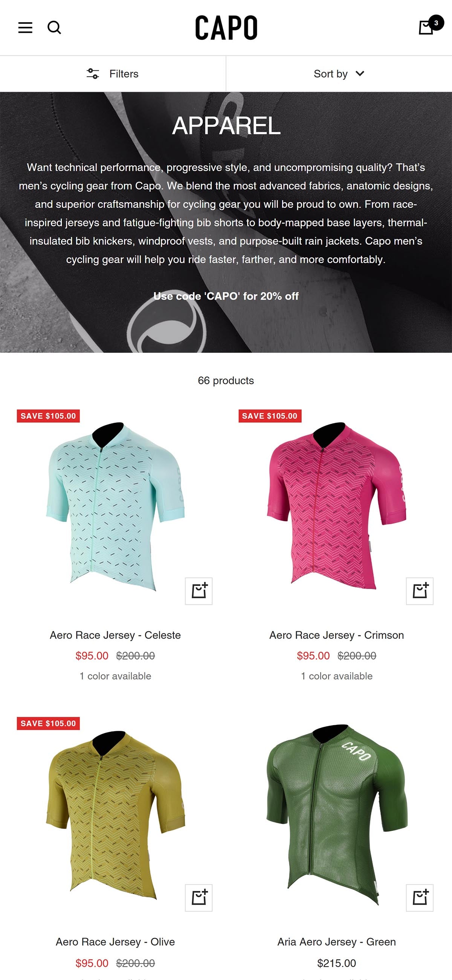Open Aero Race Jersey - Crimson product link
This screenshot has height=980, width=452.
pos(337,635)
